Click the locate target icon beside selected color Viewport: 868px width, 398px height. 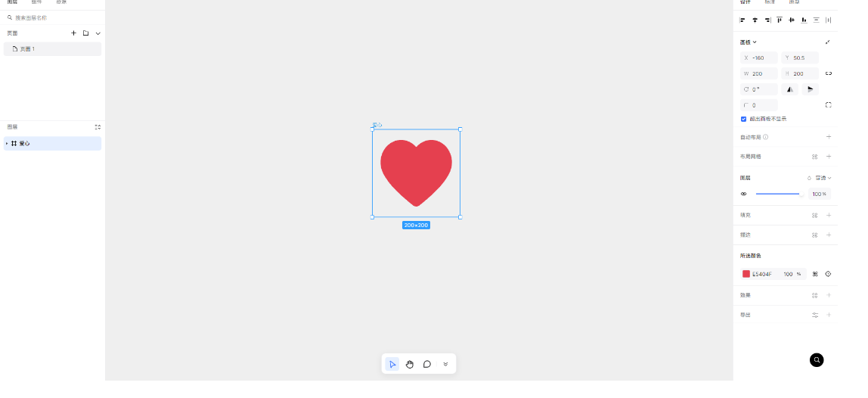(x=828, y=274)
